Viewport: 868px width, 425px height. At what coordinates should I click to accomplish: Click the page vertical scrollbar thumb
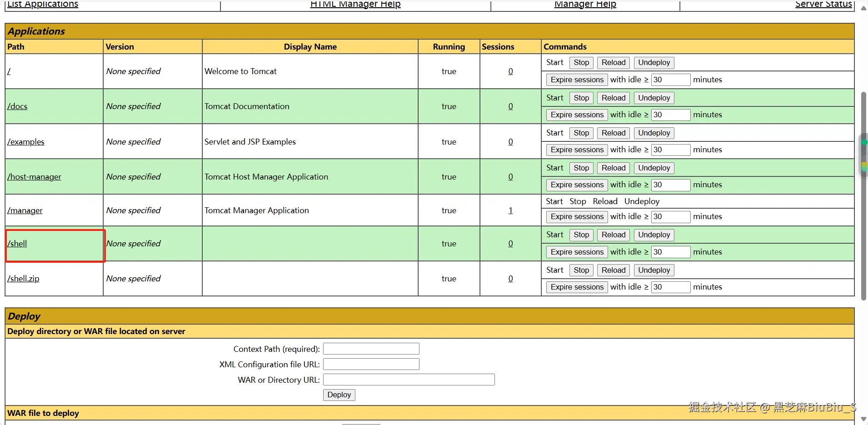tap(863, 195)
